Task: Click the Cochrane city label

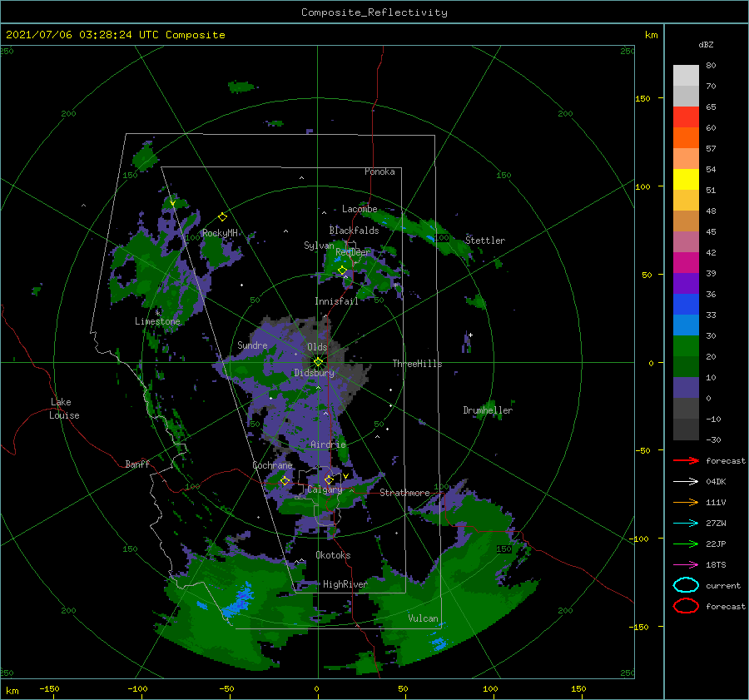Action: (x=272, y=465)
